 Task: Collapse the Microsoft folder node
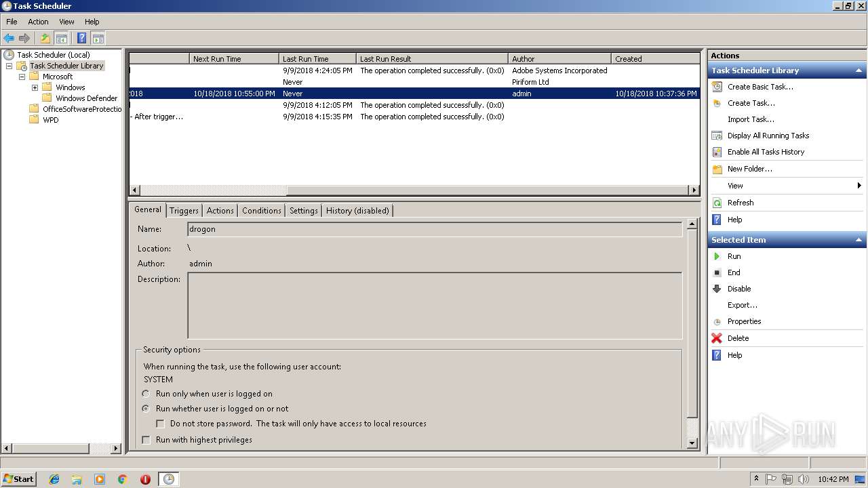[x=22, y=77]
